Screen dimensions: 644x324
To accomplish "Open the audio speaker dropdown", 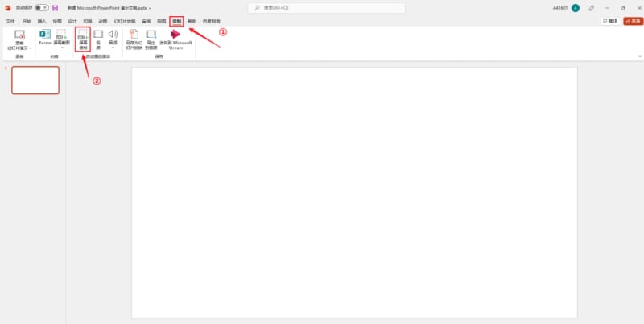I will tap(113, 48).
